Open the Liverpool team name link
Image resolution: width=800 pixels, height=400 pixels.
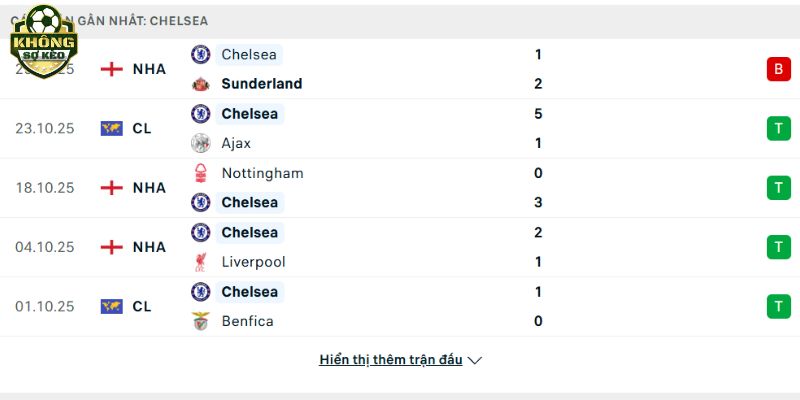(253, 262)
